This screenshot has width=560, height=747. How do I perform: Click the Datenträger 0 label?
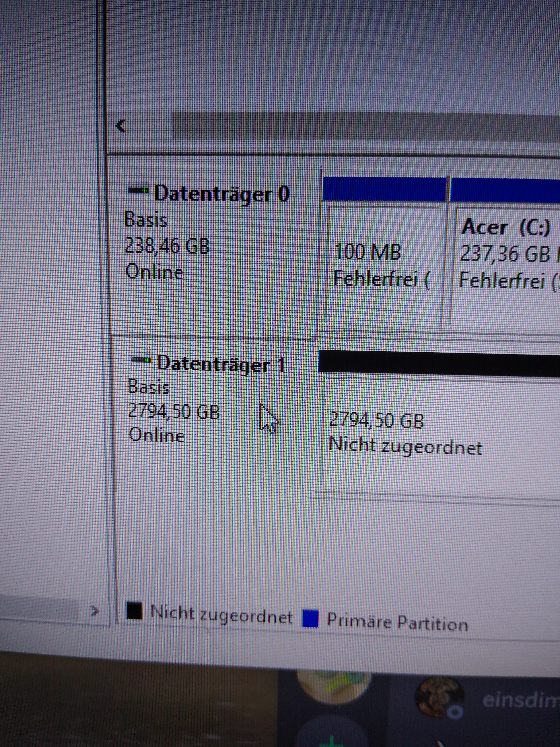click(x=222, y=193)
